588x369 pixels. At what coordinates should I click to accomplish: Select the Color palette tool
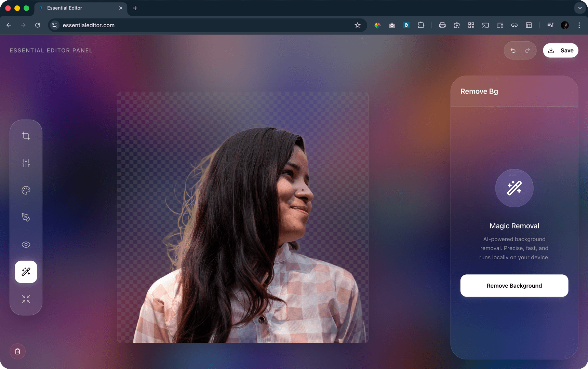tap(26, 190)
